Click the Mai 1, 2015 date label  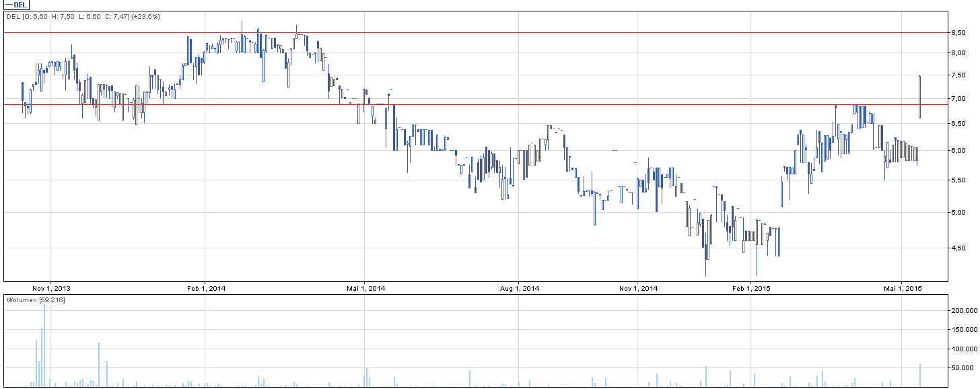[x=902, y=289]
